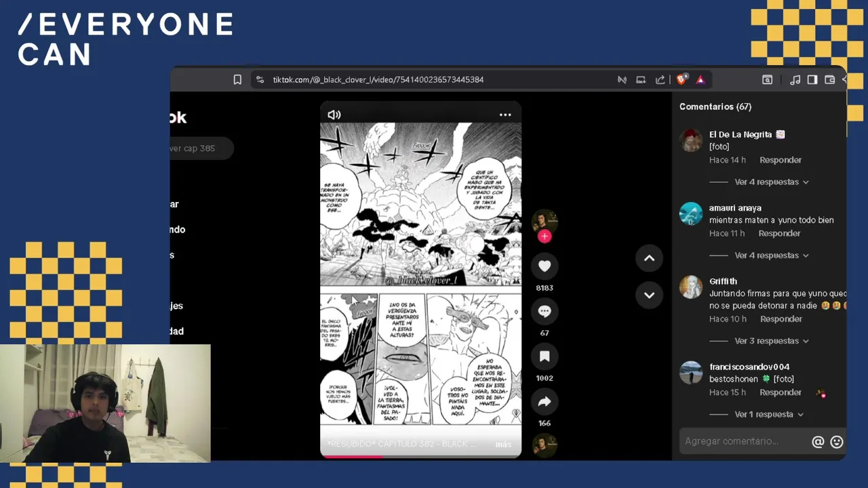Click 'Hace 11 h' timestamp
The width and height of the screenshot is (868, 488).
point(727,233)
